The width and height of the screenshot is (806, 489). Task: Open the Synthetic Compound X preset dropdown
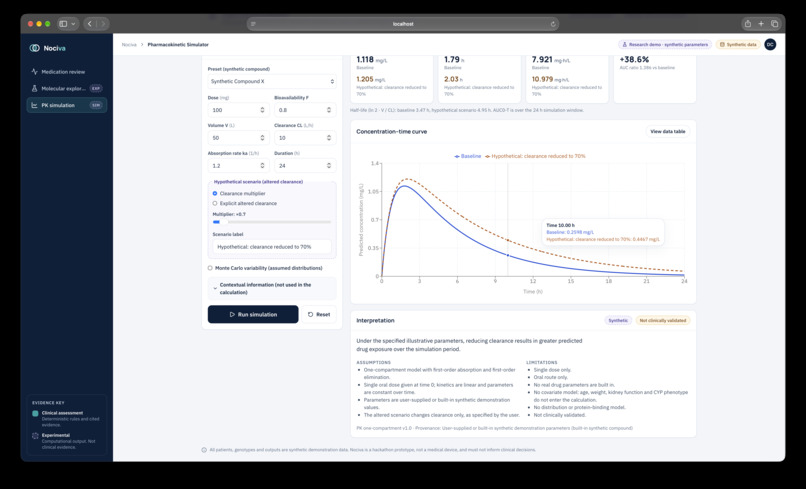point(272,81)
